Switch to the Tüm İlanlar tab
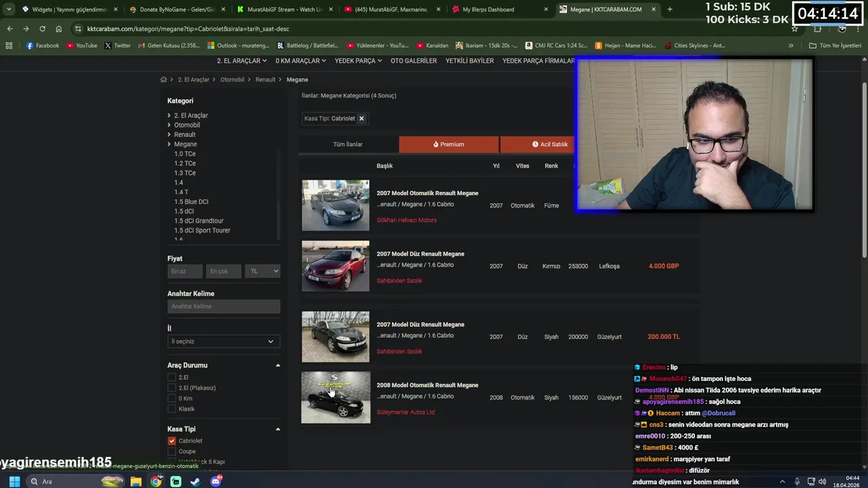Image resolution: width=868 pixels, height=488 pixels. click(348, 144)
